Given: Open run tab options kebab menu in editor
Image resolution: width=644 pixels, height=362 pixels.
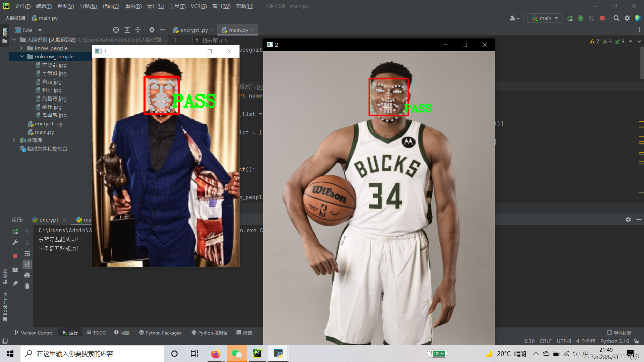Looking at the screenshot, I should point(639,30).
